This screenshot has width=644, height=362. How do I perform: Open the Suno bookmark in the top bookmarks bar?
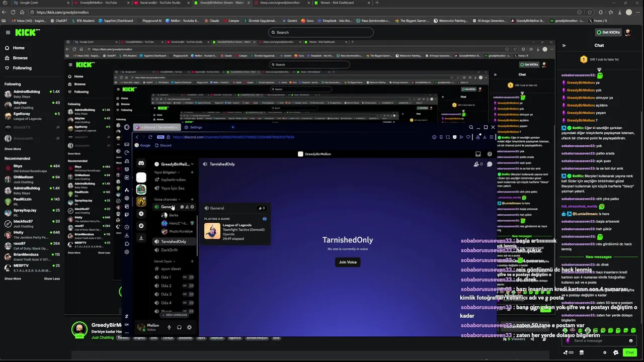(x=308, y=21)
